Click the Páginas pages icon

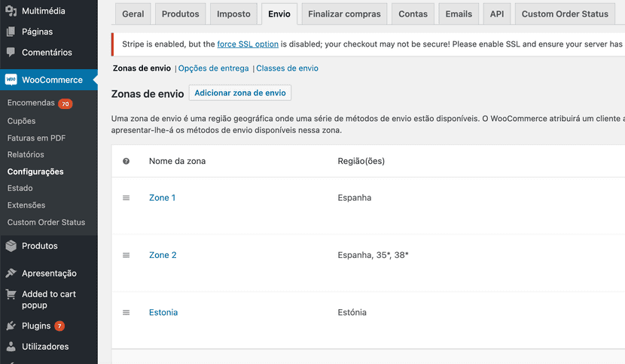click(11, 32)
